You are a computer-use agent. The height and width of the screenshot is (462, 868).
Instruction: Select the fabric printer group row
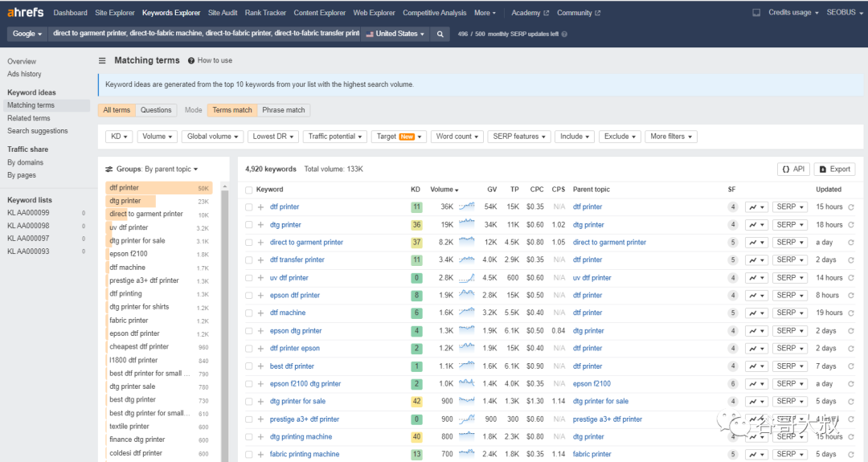[x=159, y=321]
